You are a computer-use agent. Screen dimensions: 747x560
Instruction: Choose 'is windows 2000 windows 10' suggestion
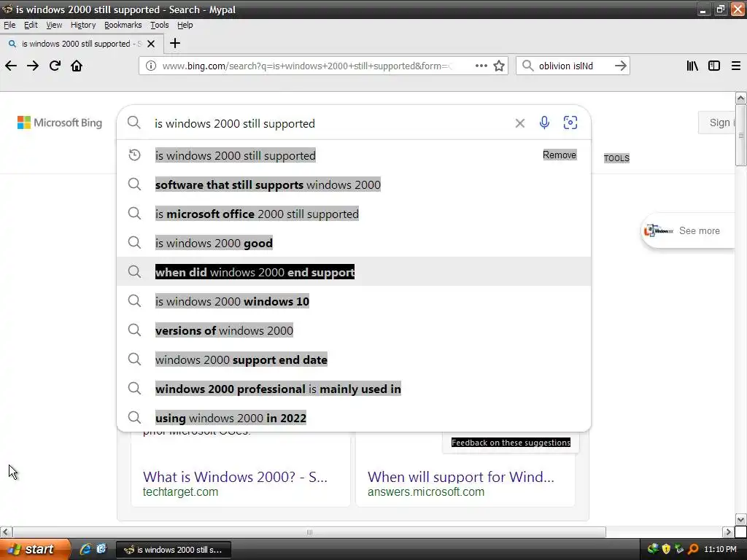click(x=354, y=301)
